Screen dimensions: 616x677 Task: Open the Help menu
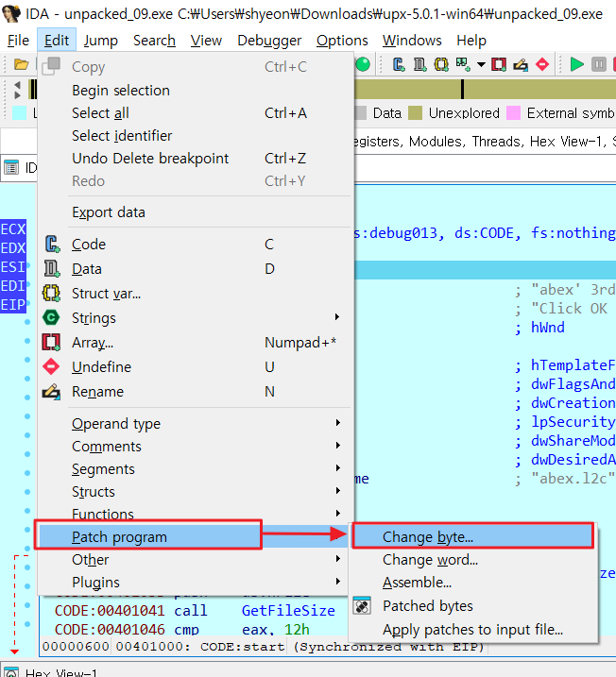471,41
